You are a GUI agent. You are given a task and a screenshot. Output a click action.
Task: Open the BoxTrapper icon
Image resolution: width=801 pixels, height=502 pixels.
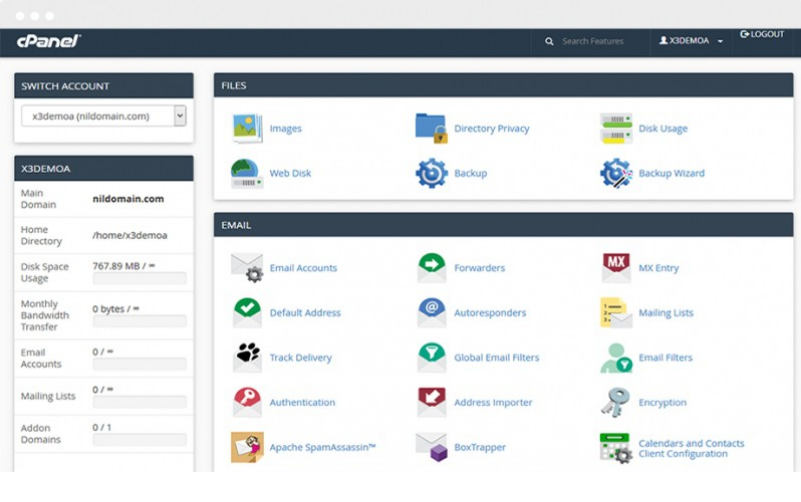[431, 447]
